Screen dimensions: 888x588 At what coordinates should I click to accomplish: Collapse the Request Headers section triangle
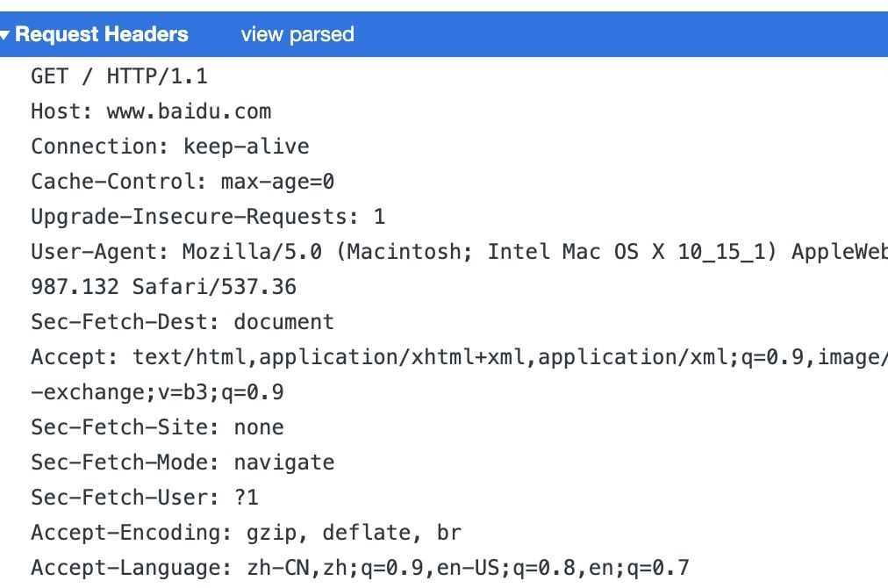(4, 35)
